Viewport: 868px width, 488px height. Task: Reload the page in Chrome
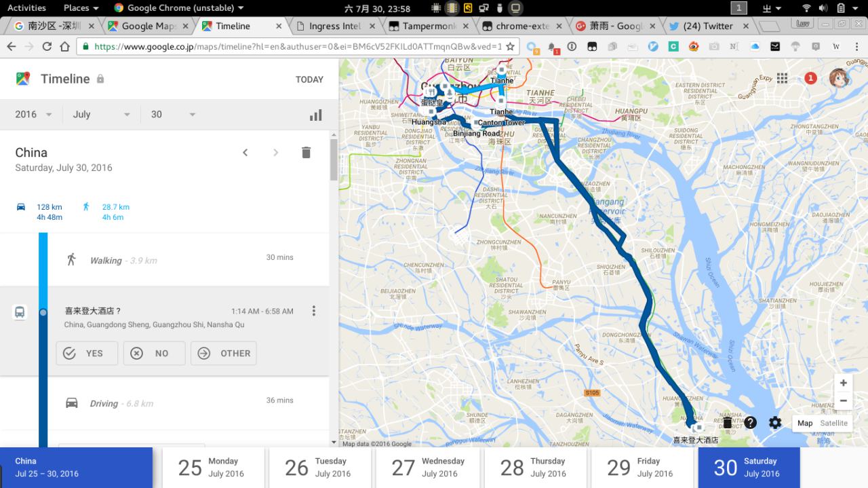click(47, 47)
